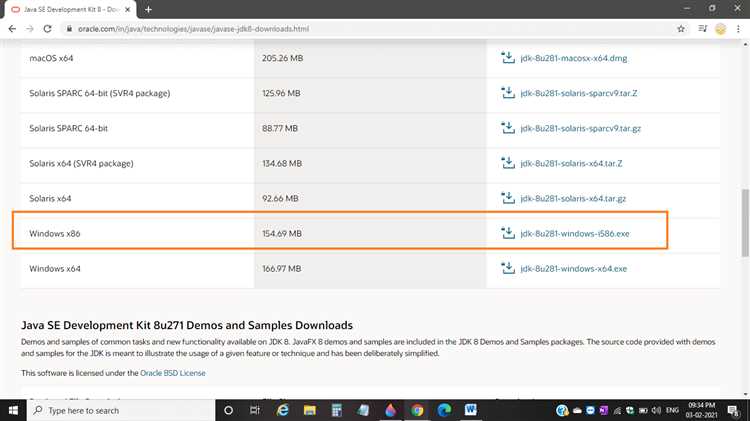
Task: Go back with browser back arrow
Action: (x=12, y=29)
